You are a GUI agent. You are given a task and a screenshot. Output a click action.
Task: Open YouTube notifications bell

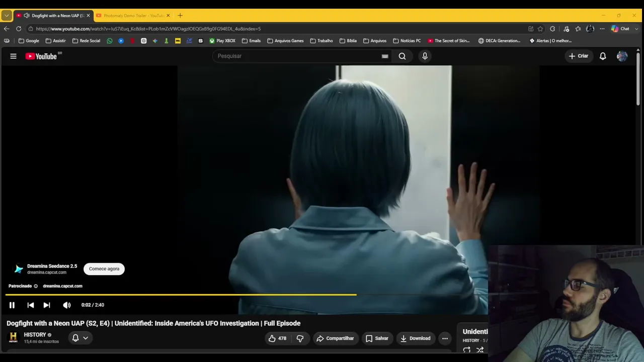603,56
